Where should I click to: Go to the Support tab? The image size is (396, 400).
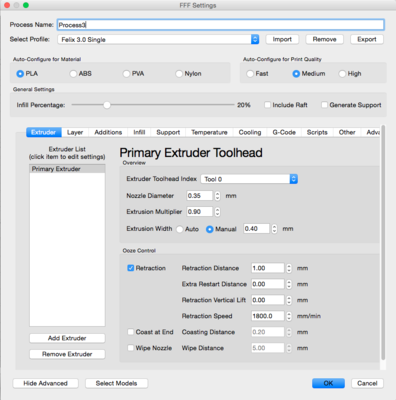click(x=168, y=132)
